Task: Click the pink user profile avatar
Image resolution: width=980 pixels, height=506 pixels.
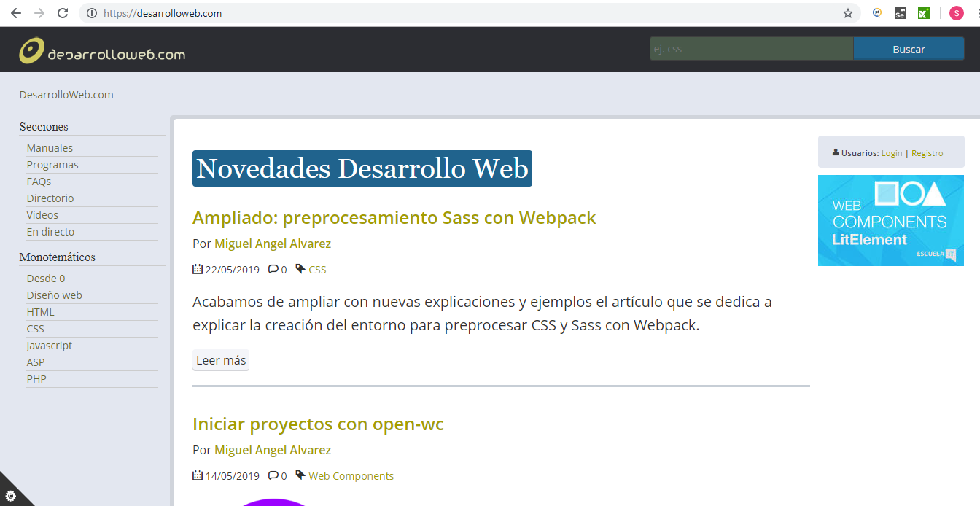Action: pyautogui.click(x=956, y=13)
